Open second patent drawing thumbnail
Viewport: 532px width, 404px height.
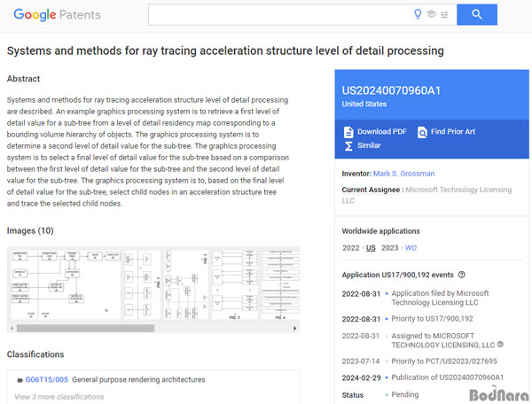tap(142, 284)
